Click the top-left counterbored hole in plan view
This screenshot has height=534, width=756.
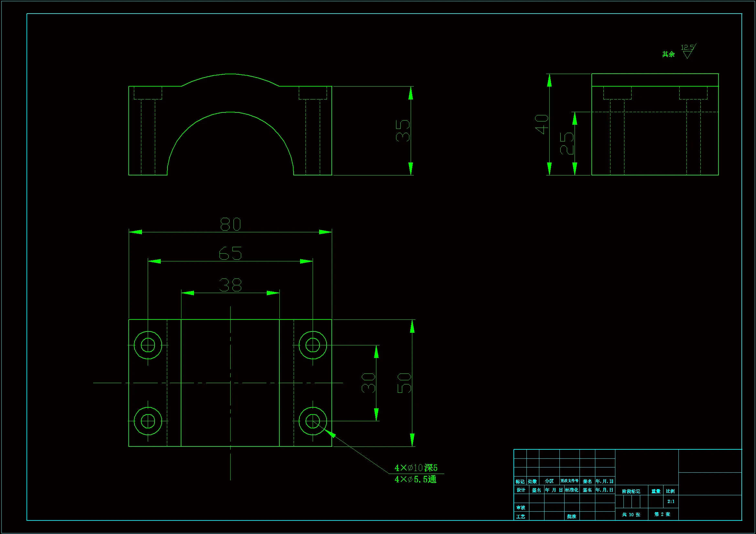[148, 345]
